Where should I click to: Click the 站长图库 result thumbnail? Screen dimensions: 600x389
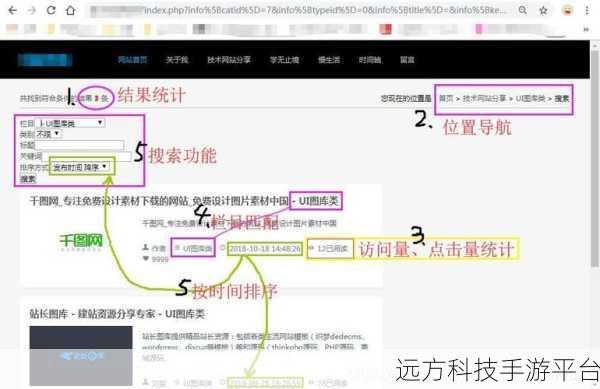click(x=81, y=356)
